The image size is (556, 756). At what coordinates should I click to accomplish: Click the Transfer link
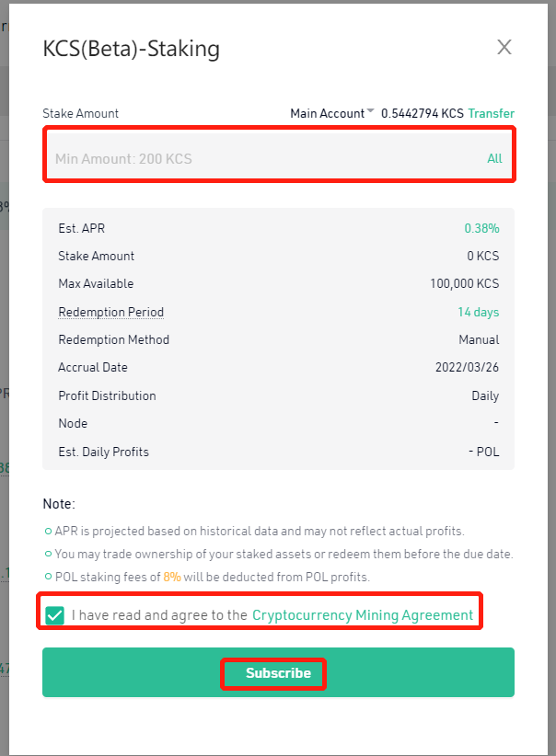click(x=491, y=113)
